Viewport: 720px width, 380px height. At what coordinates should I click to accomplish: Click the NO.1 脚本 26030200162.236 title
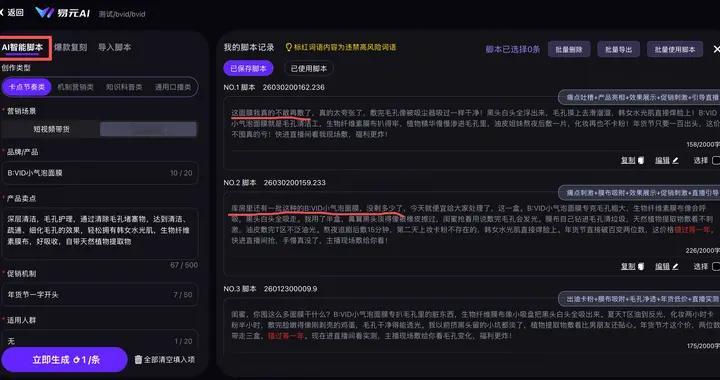pyautogui.click(x=274, y=87)
